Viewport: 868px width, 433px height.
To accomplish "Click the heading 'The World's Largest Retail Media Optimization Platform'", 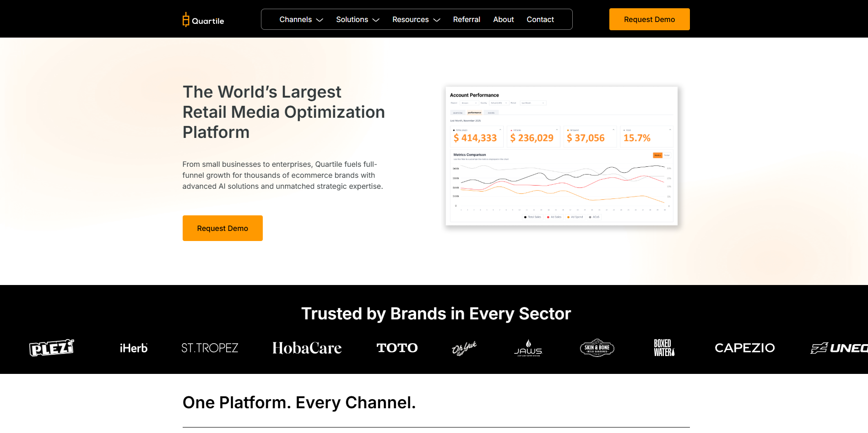I will pyautogui.click(x=284, y=112).
